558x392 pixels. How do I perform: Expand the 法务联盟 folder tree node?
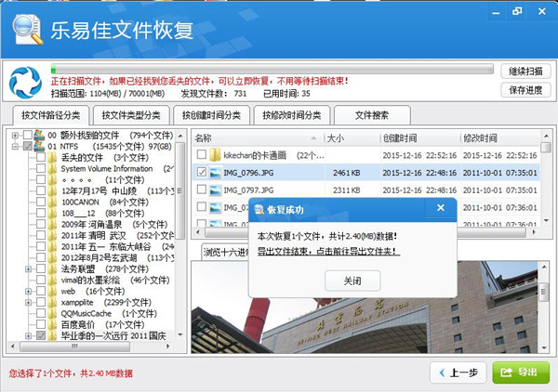tap(28, 268)
